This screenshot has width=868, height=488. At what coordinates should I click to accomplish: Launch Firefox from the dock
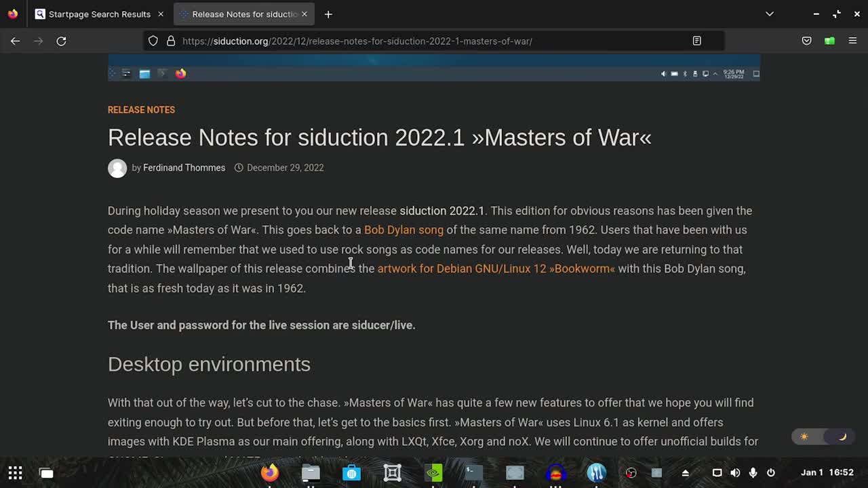pyautogui.click(x=270, y=472)
